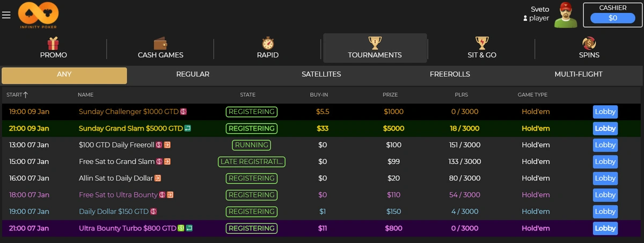Click the Infinity Poker logo
This screenshot has width=644, height=243.
38,15
